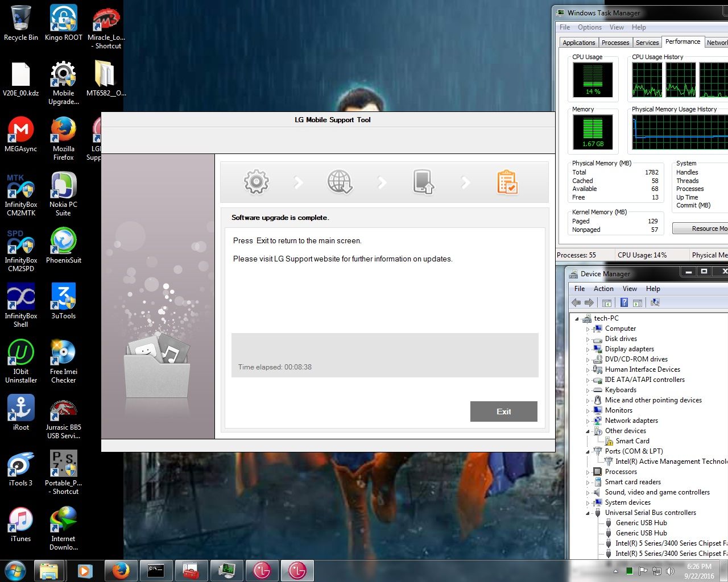Click the Exit button in LG tool
Viewport: 728px width, 582px height.
point(503,411)
